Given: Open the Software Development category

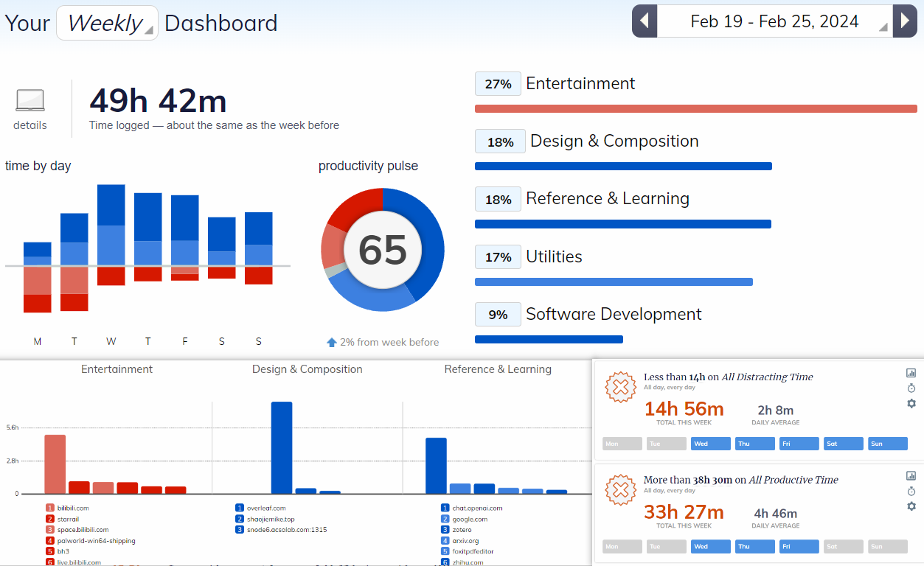Looking at the screenshot, I should point(613,315).
